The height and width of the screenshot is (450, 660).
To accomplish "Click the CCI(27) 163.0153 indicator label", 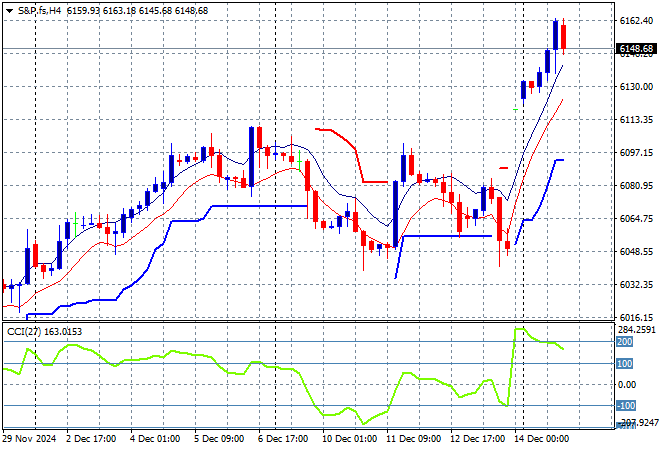I will point(44,332).
